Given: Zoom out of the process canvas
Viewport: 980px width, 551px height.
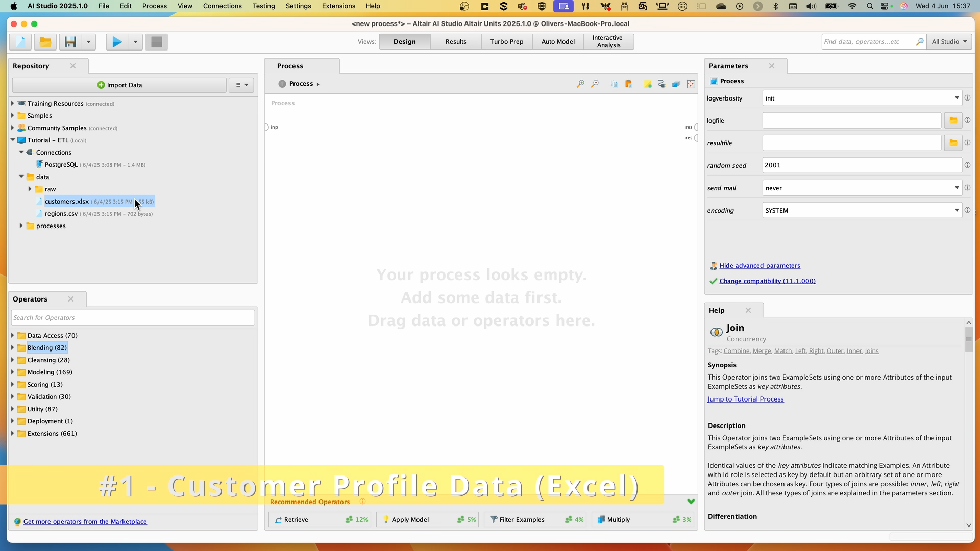Looking at the screenshot, I should tap(595, 84).
